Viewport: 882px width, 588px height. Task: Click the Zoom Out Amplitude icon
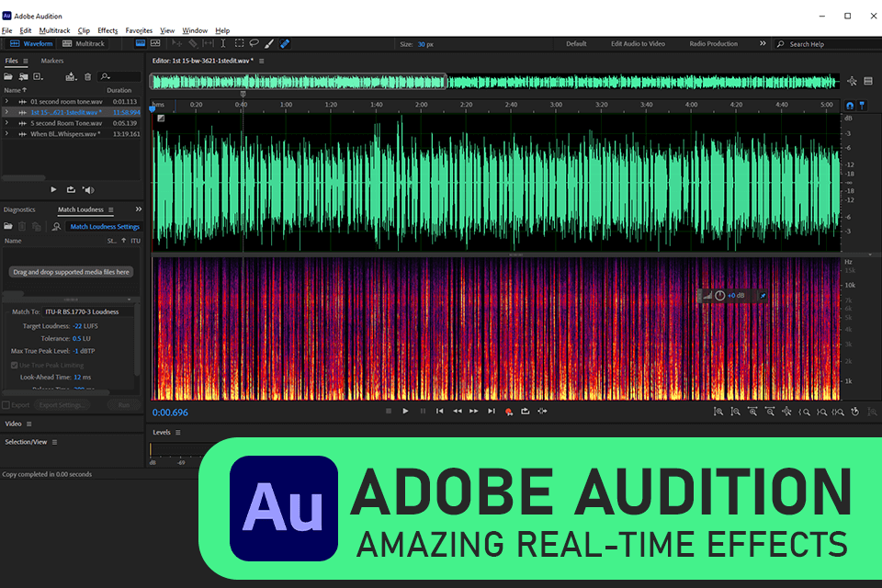pos(735,412)
